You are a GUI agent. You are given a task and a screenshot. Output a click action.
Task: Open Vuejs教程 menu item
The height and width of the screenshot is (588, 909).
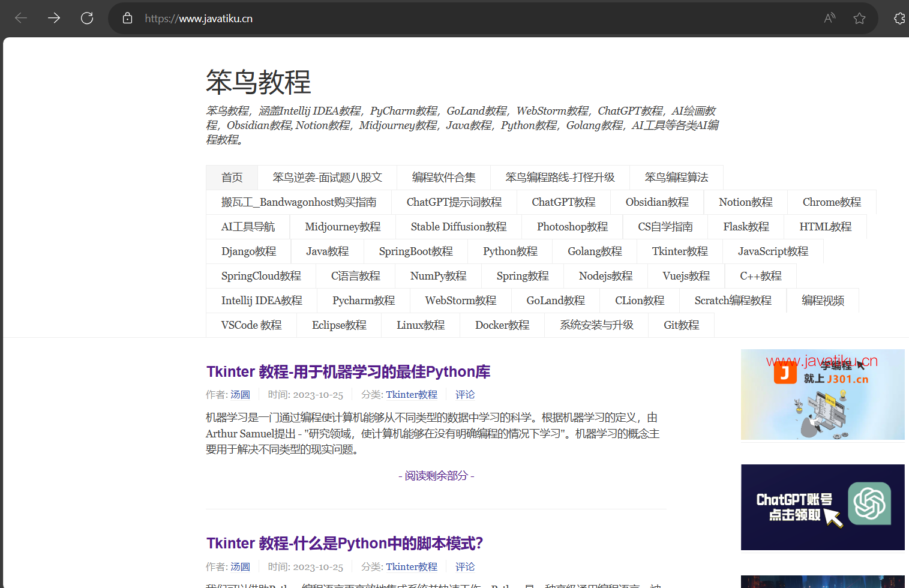pos(686,276)
